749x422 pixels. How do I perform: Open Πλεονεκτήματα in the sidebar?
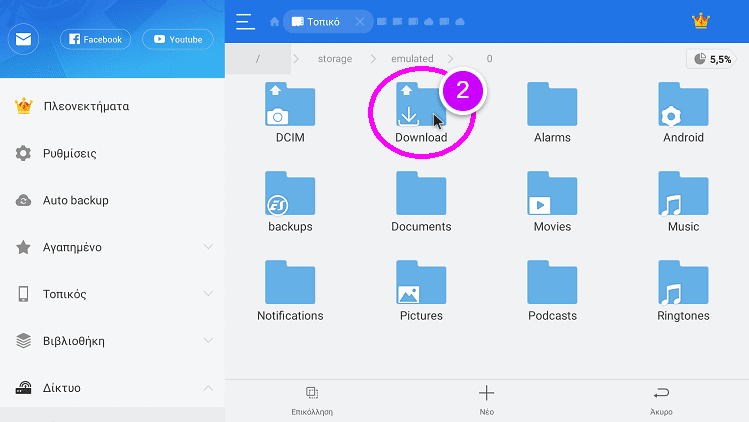coord(112,106)
